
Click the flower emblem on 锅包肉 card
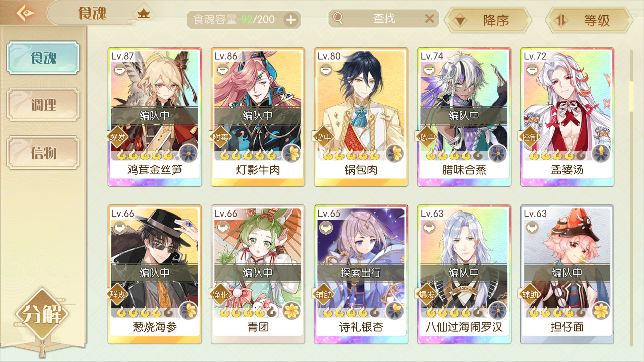(x=395, y=154)
